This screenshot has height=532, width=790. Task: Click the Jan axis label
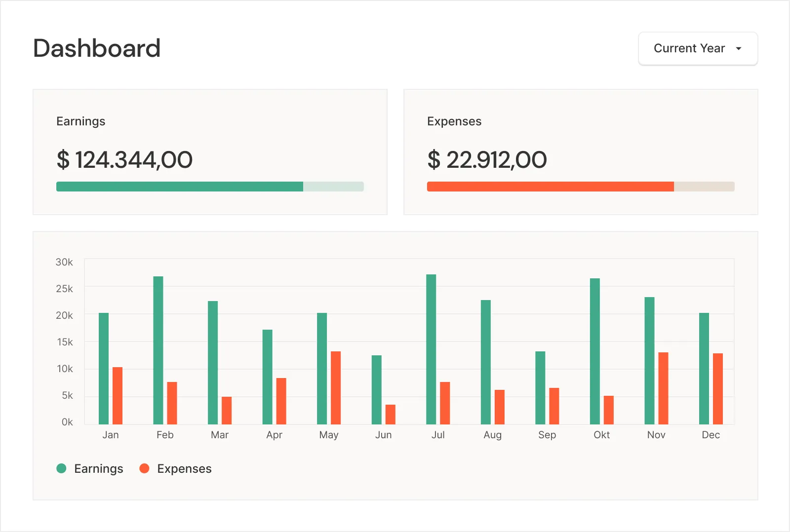tap(111, 435)
